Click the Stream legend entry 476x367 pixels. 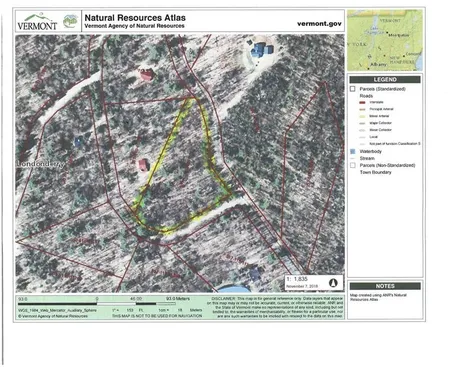click(367, 158)
